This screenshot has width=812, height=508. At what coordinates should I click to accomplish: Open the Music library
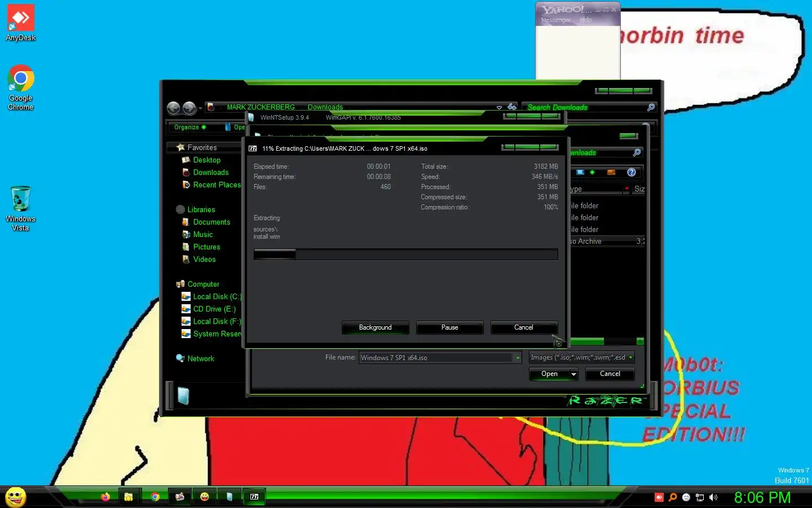click(x=203, y=235)
